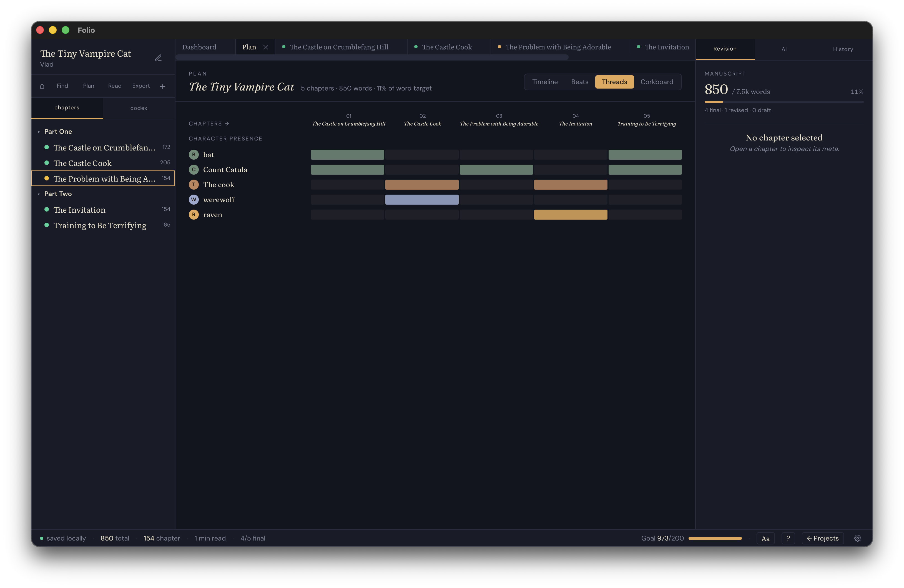The image size is (904, 588).
Task: Go to the home icon in sidebar
Action: [x=42, y=86]
